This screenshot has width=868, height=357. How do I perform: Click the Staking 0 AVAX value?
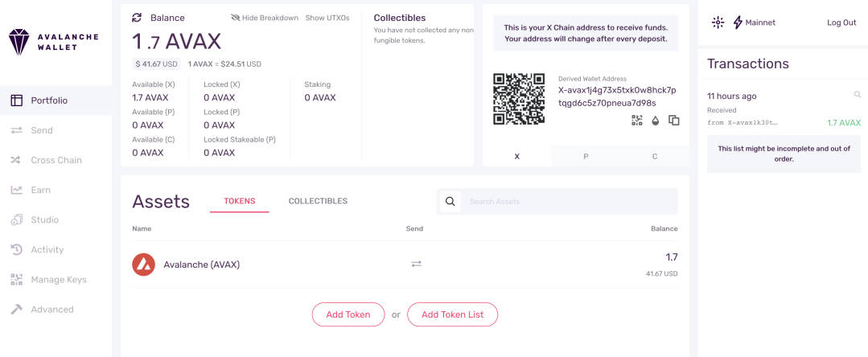[x=320, y=98]
